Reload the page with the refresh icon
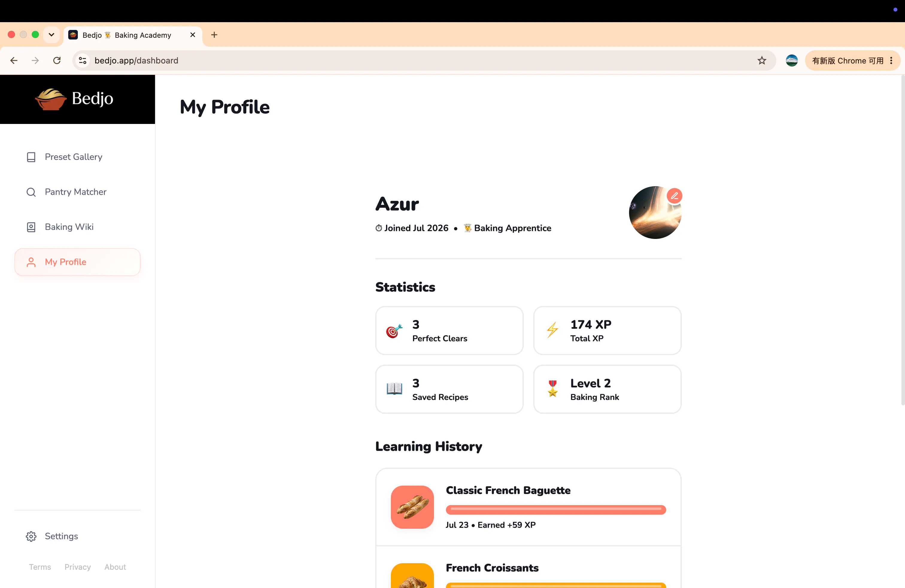Screen dimensions: 905x588 pyautogui.click(x=57, y=60)
